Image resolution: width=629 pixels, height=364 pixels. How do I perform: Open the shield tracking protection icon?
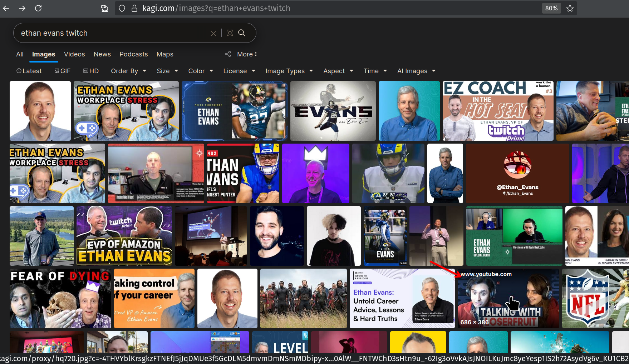(x=122, y=8)
